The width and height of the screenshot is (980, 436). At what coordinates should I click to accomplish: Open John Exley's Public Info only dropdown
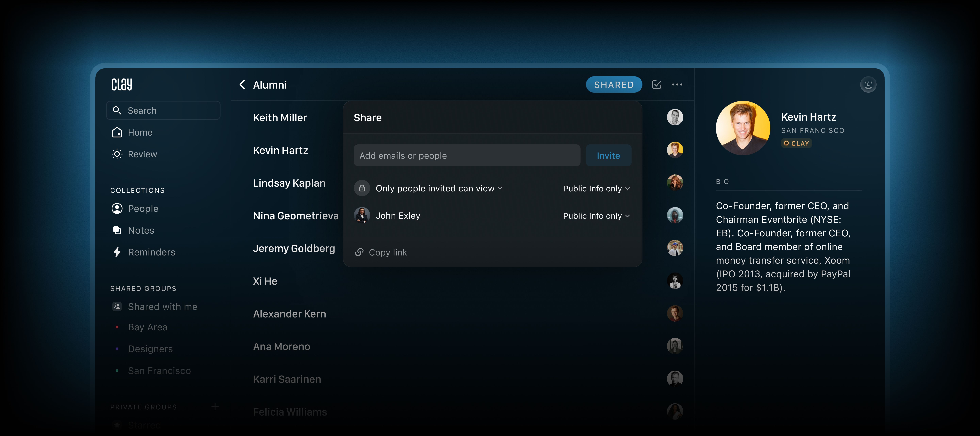pyautogui.click(x=596, y=216)
